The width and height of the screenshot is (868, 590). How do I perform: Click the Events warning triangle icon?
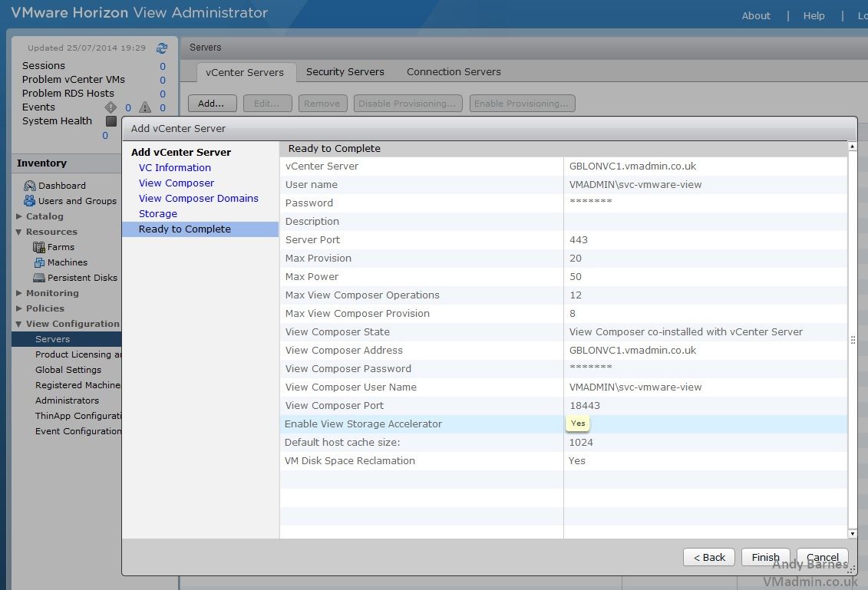(x=145, y=107)
